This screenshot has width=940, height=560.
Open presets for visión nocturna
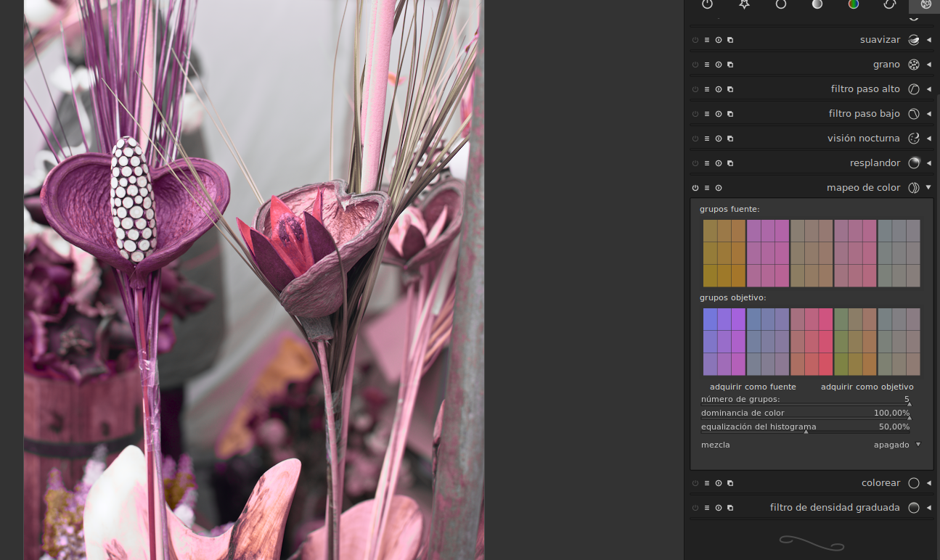(707, 139)
